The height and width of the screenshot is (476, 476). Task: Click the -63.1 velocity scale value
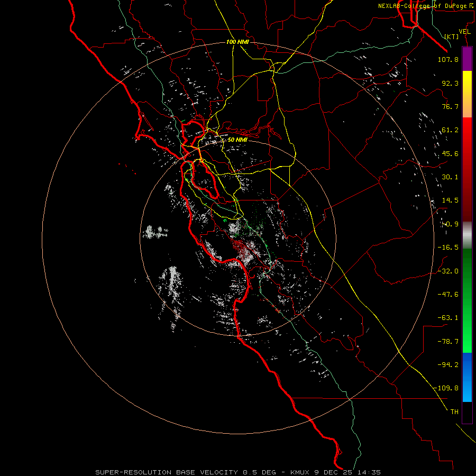tap(448, 318)
